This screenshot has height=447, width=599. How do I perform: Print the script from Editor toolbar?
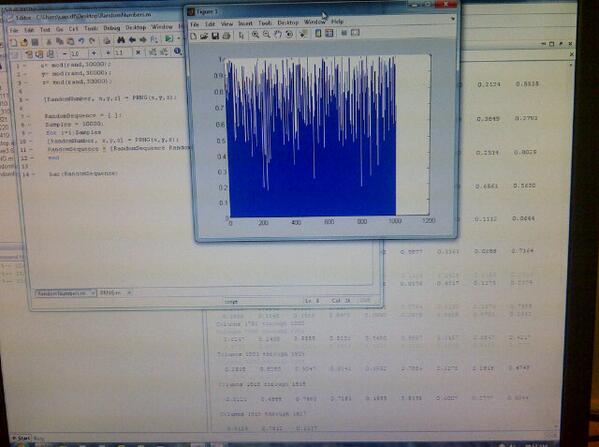(107, 40)
